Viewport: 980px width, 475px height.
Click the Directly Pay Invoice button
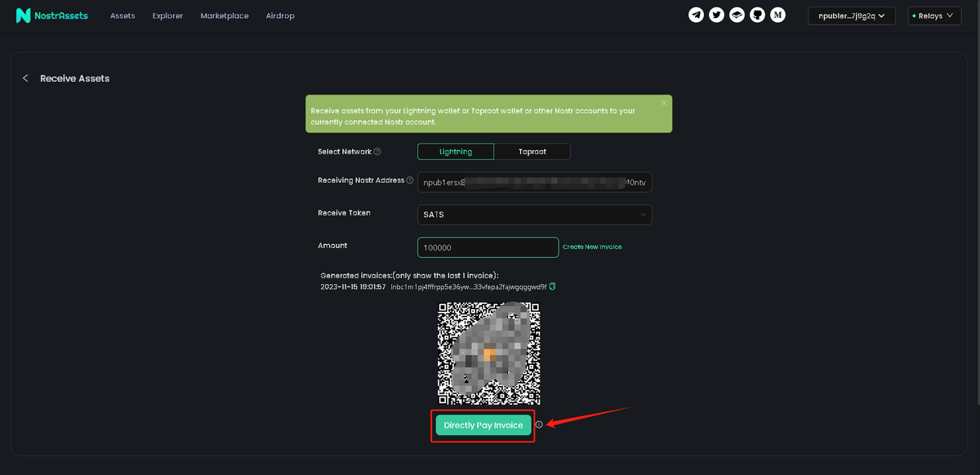tap(483, 425)
